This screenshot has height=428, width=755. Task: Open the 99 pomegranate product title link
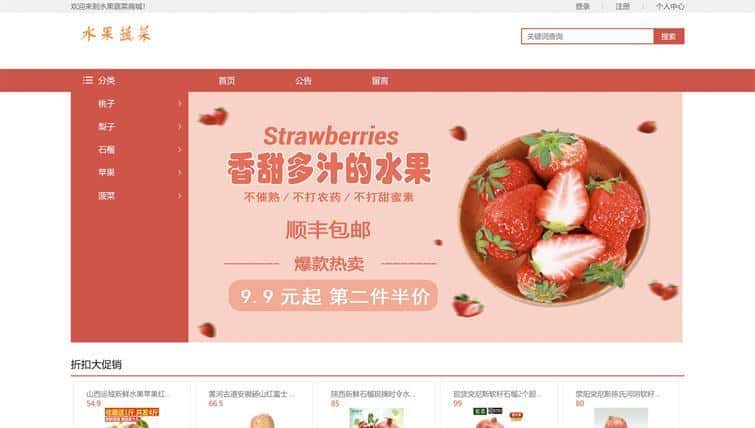[x=497, y=394]
